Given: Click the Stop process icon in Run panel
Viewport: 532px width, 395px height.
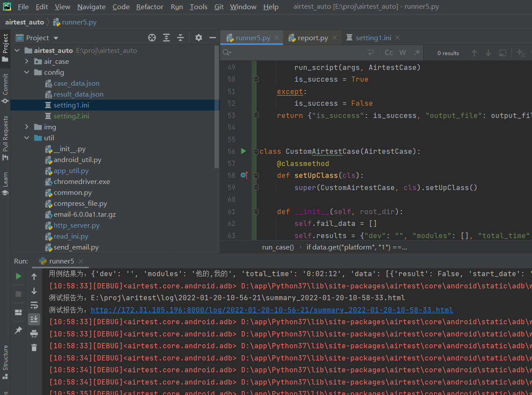Looking at the screenshot, I should tap(18, 294).
